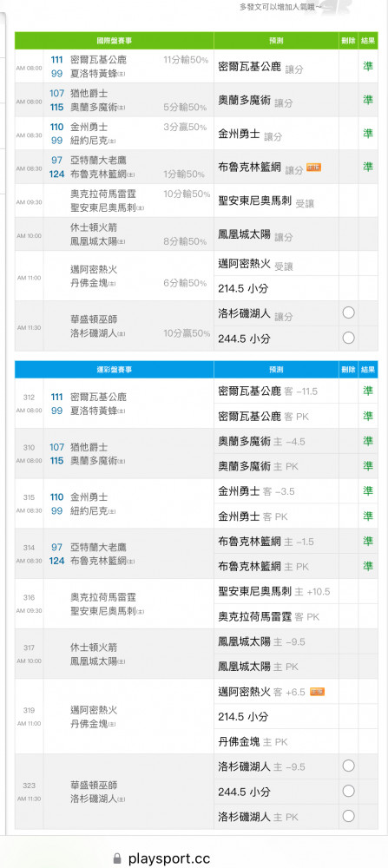Click 聖安東尼奧馬刺 主 +10.5 prediction
The width and height of the screenshot is (388, 868).
274,591
